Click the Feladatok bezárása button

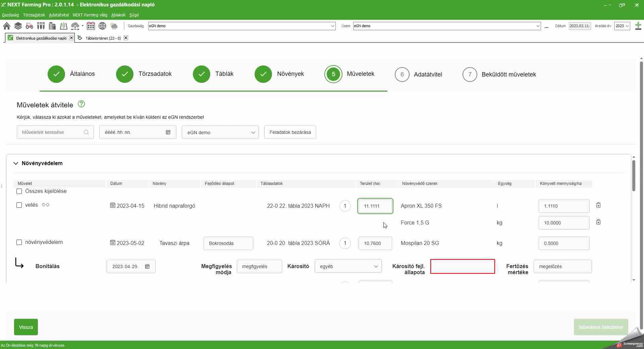(x=290, y=132)
